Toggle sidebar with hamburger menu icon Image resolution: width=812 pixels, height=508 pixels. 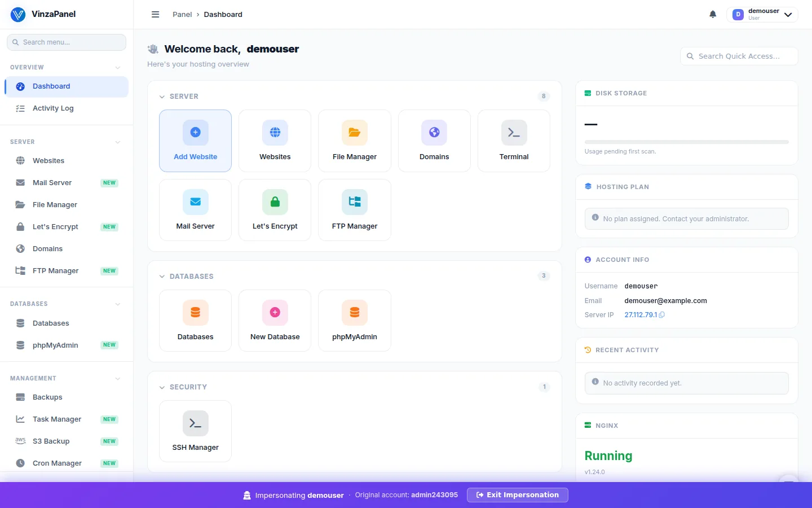156,15
